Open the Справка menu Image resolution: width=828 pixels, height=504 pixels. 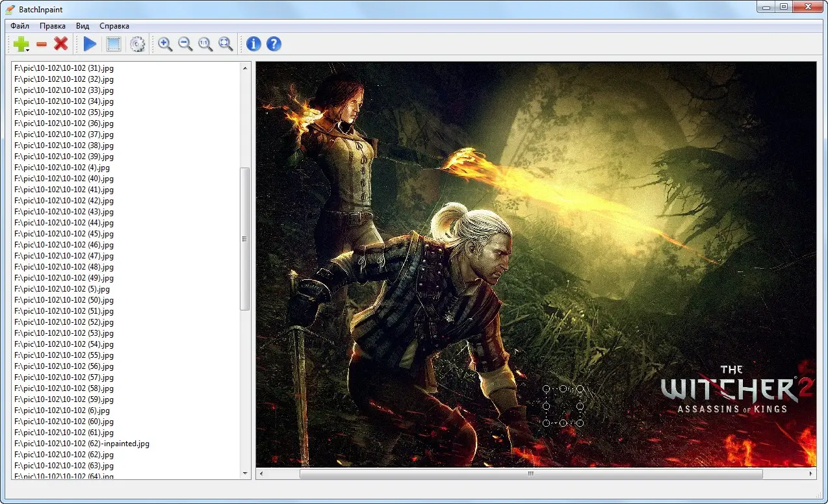click(114, 26)
